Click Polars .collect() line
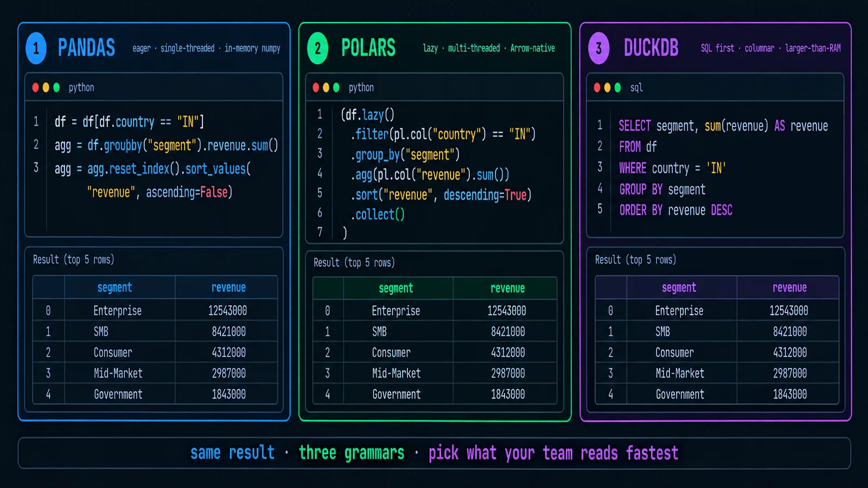Image resolution: width=868 pixels, height=488 pixels. click(x=378, y=214)
